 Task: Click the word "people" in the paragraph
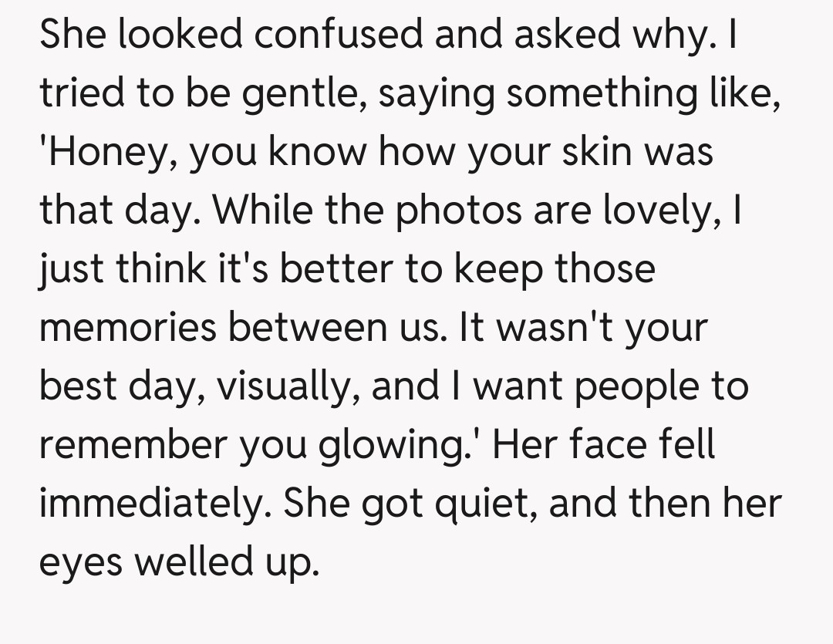pos(632,385)
